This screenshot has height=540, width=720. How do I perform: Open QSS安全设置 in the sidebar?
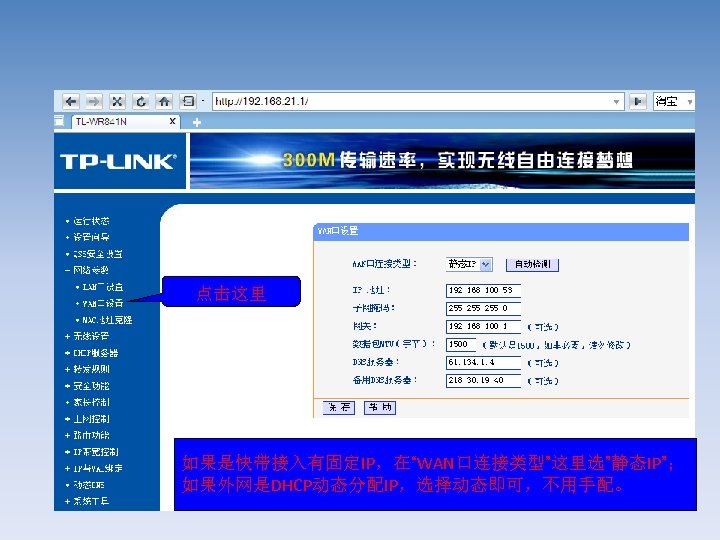click(x=97, y=254)
